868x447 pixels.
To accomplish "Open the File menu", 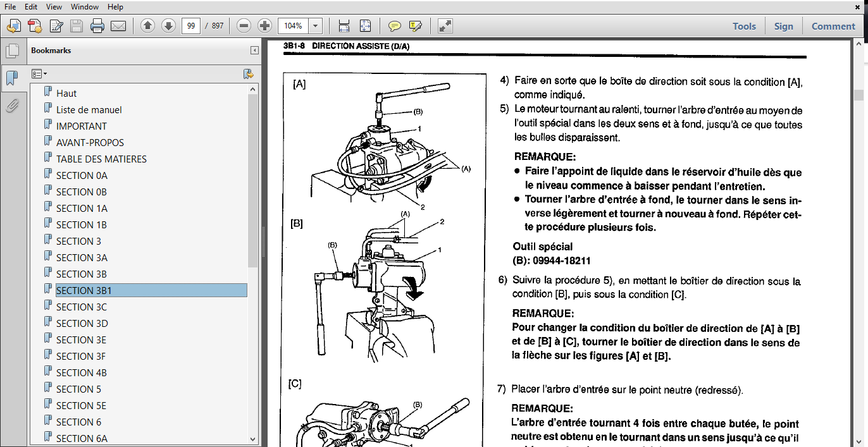I will pyautogui.click(x=9, y=7).
